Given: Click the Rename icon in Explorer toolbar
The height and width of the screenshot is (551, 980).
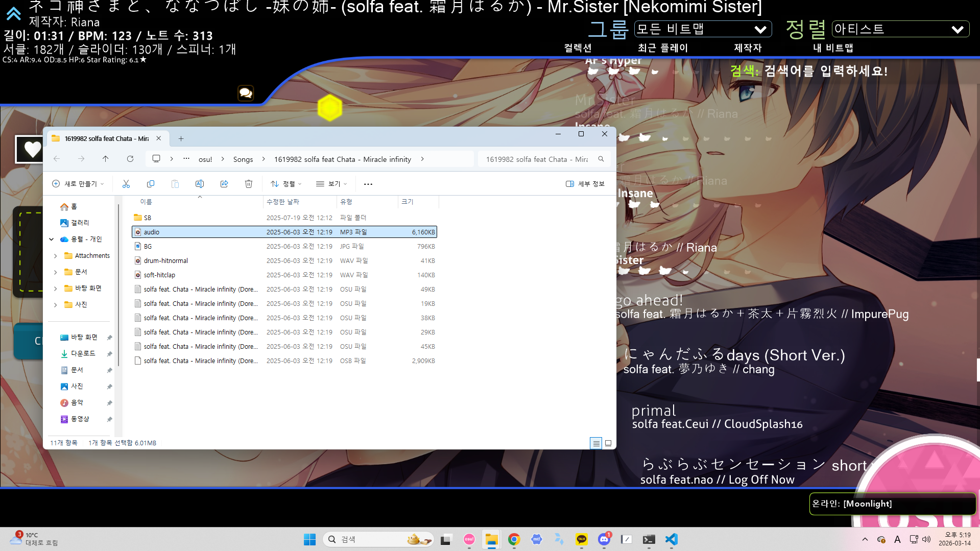Looking at the screenshot, I should tap(200, 184).
